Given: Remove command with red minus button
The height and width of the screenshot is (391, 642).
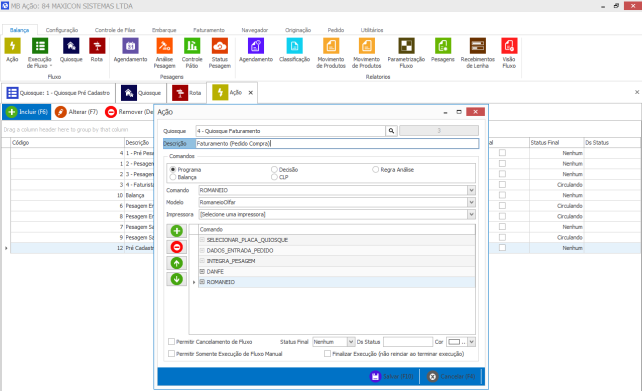Looking at the screenshot, I should (x=177, y=247).
